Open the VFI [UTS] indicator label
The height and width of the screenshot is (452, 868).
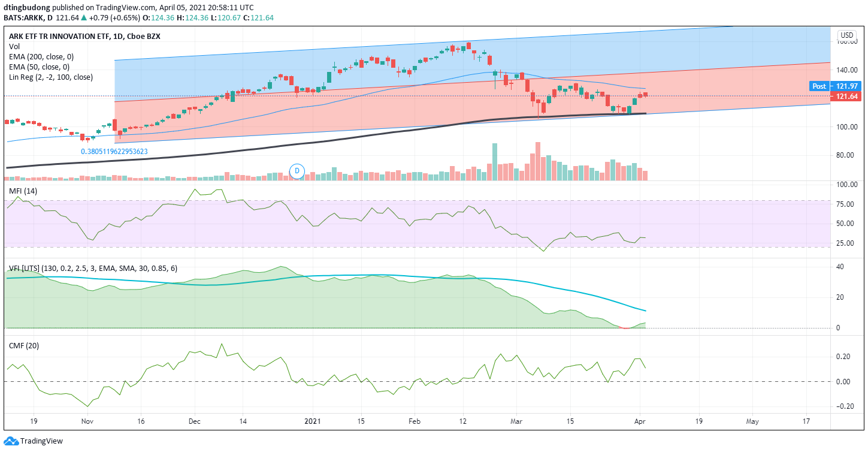pos(93,268)
